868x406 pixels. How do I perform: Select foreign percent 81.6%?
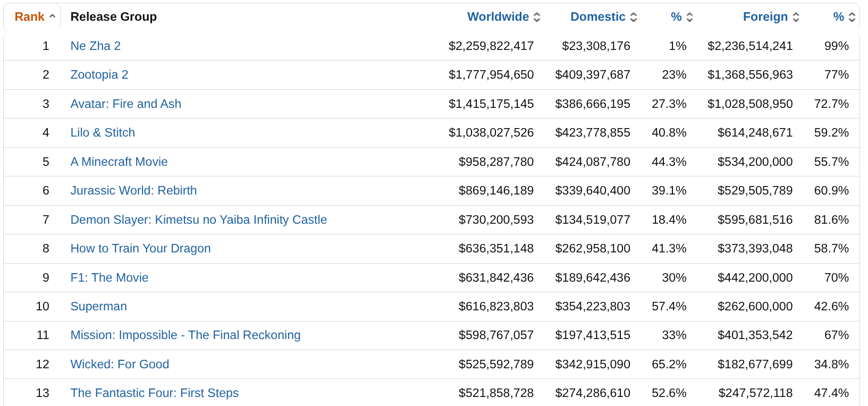click(x=831, y=220)
